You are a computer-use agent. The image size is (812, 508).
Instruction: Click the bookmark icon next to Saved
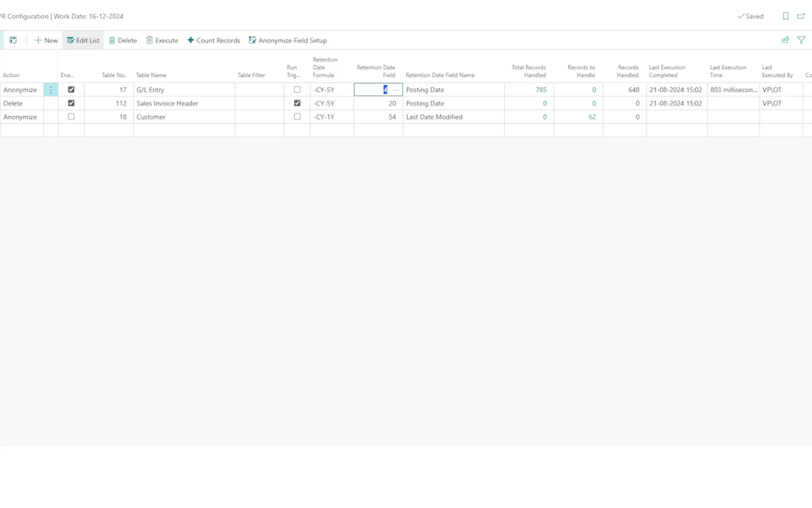pyautogui.click(x=786, y=16)
